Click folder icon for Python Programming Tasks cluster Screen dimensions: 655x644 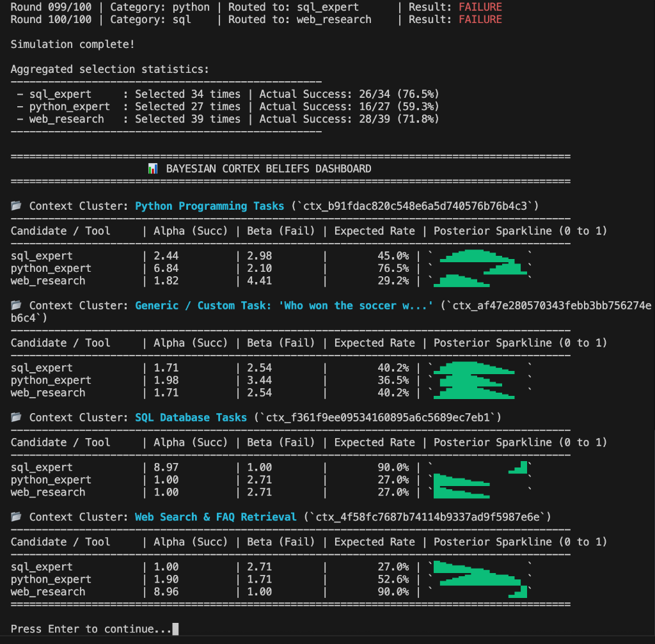point(16,205)
